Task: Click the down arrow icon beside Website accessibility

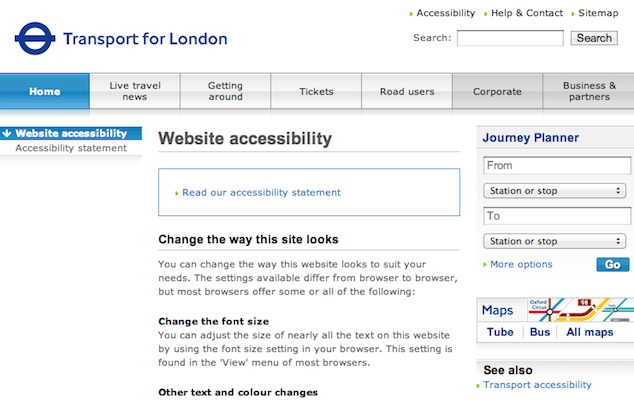Action: [x=7, y=133]
